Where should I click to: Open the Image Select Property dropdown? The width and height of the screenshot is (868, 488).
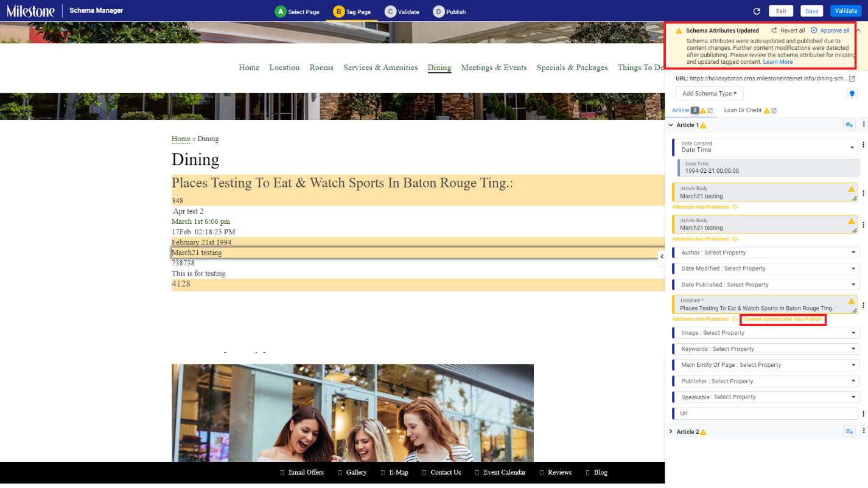tap(765, 333)
